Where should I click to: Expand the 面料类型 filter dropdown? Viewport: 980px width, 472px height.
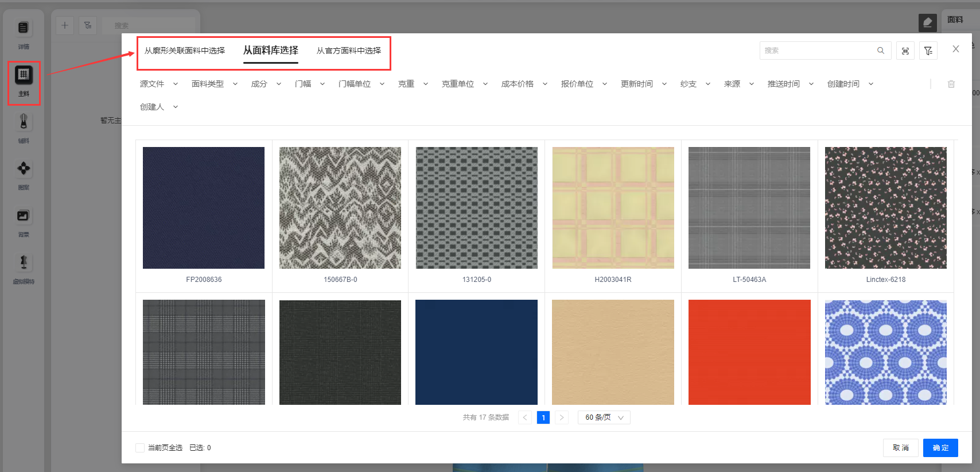214,84
